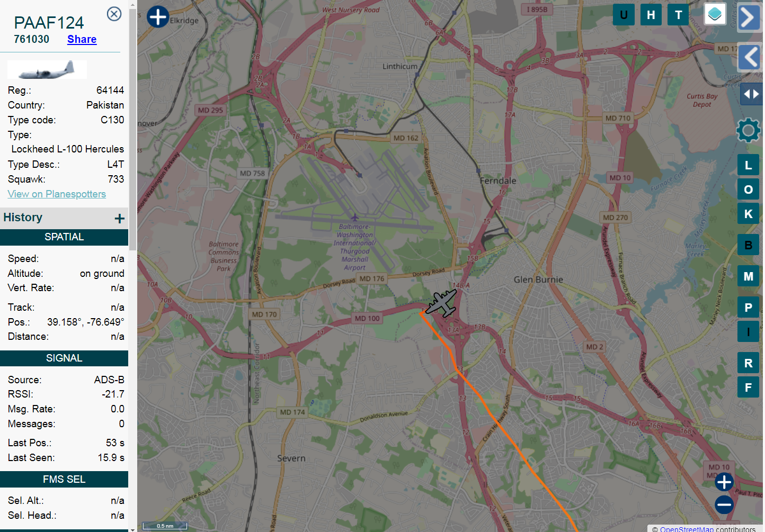The height and width of the screenshot is (532, 765).
Task: Toggle sidebar with double-arrow button
Action: [x=751, y=94]
